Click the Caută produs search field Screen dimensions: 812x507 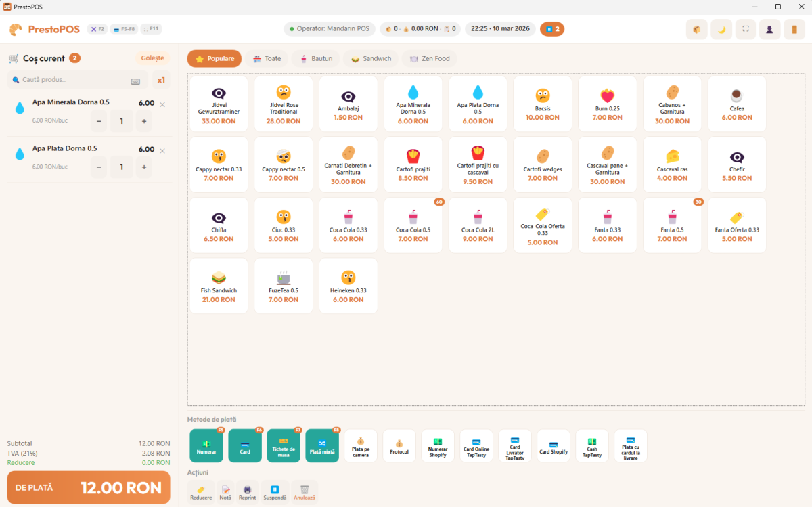(71, 80)
